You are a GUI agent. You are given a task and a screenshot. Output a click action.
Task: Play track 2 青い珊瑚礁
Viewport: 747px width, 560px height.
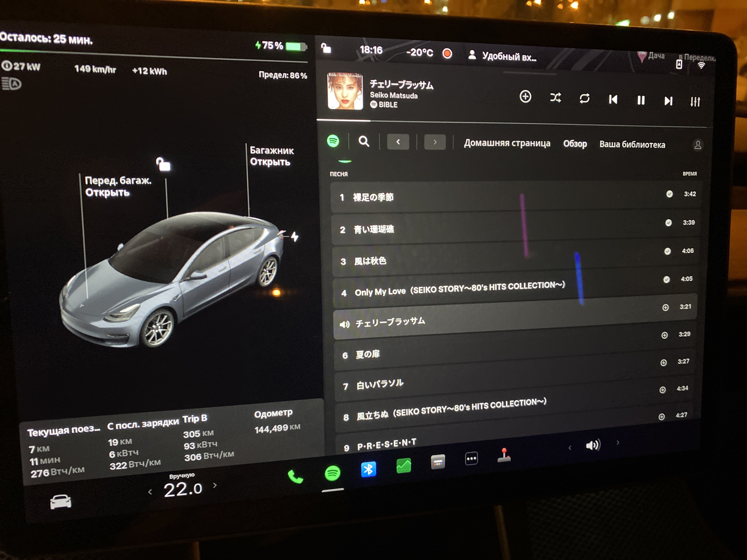(516, 228)
